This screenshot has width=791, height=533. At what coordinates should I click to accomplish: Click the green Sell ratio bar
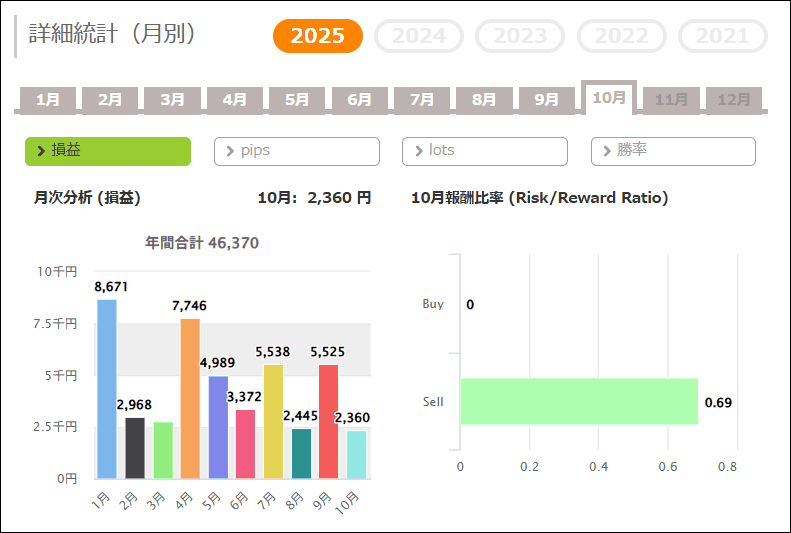(578, 402)
